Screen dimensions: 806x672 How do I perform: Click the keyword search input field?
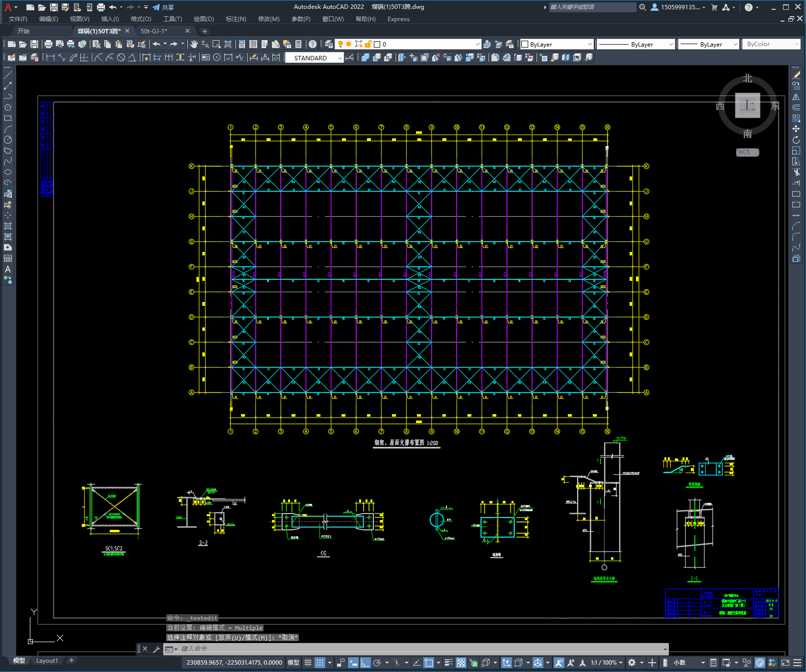click(592, 7)
